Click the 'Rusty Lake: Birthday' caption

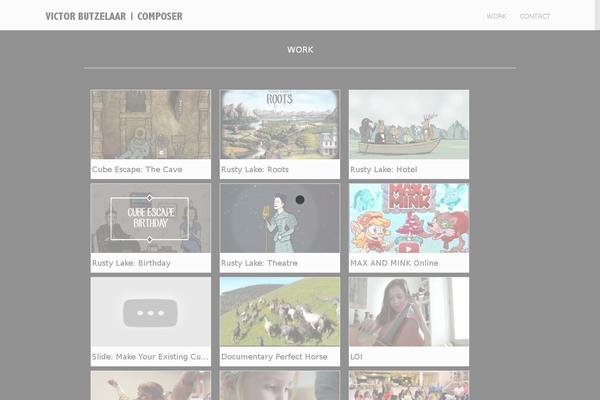131,263
